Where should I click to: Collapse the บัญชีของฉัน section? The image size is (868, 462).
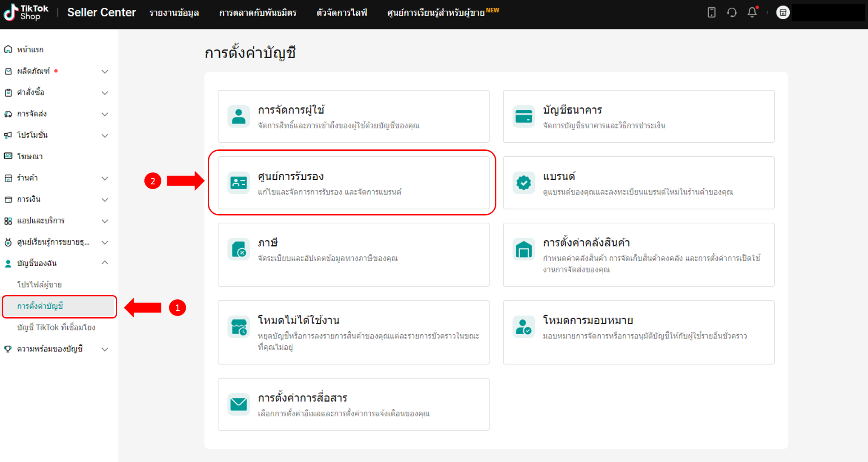click(105, 263)
